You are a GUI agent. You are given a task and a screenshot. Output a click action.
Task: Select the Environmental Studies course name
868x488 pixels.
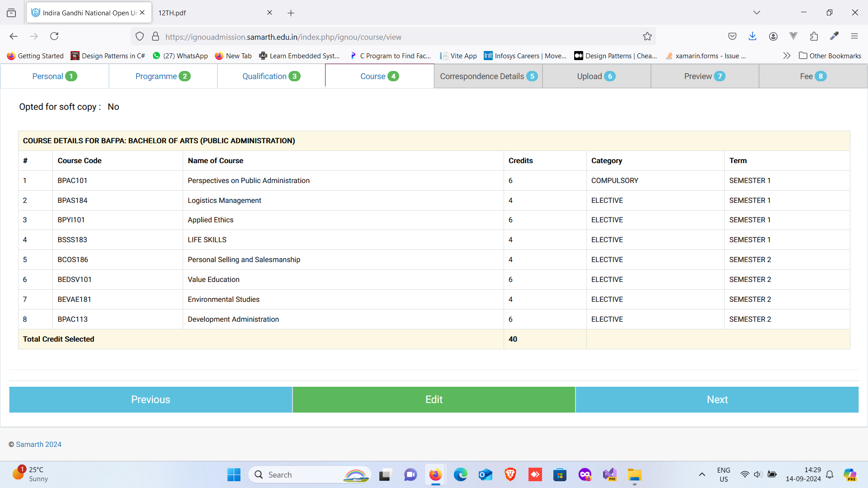click(223, 299)
